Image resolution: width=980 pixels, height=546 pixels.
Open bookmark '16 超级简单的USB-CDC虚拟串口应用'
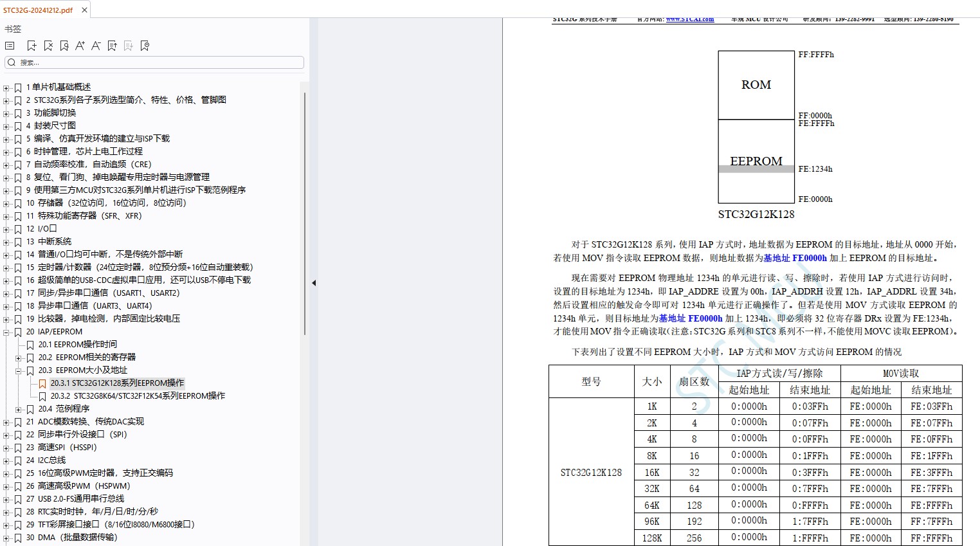click(138, 280)
